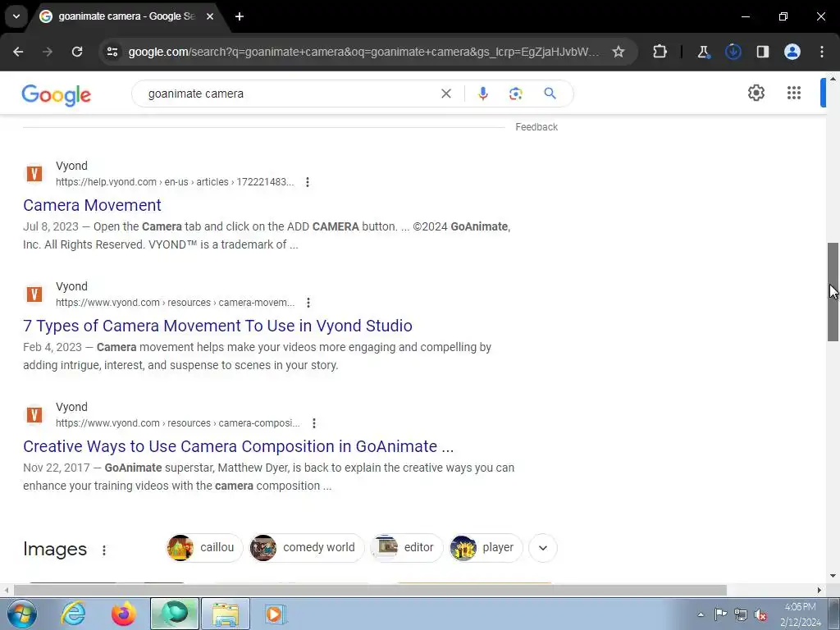Open more options beside Images heading

click(104, 550)
